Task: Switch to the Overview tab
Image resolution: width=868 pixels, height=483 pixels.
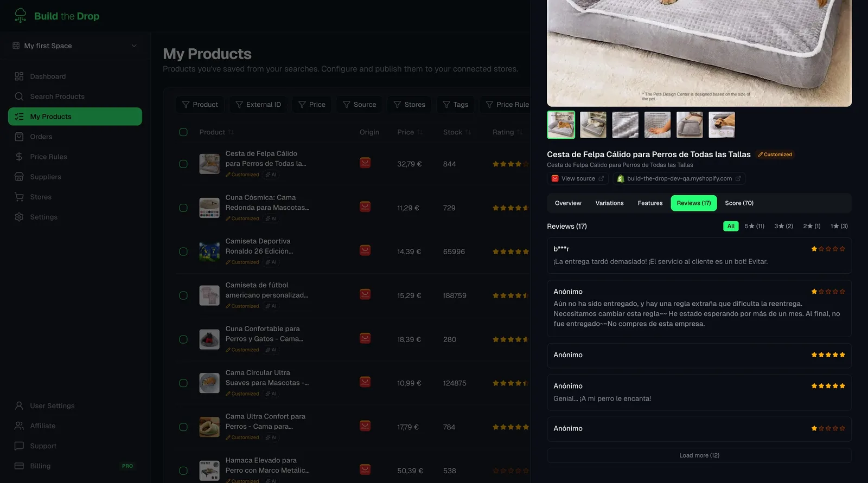Action: coord(568,203)
